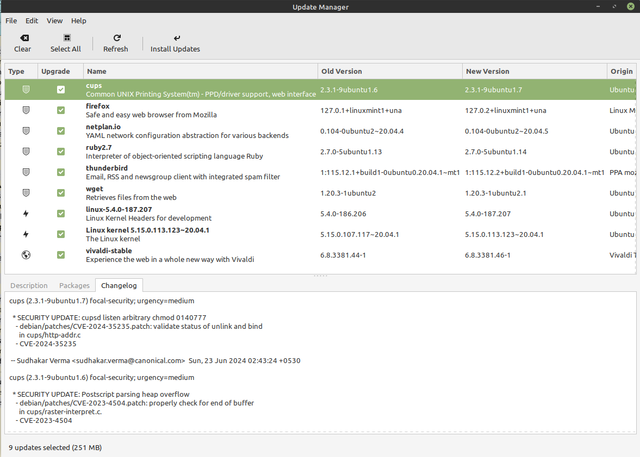The height and width of the screenshot is (457, 640).
Task: Click the '9 updates selected (251 MB)' status
Action: coord(55,448)
